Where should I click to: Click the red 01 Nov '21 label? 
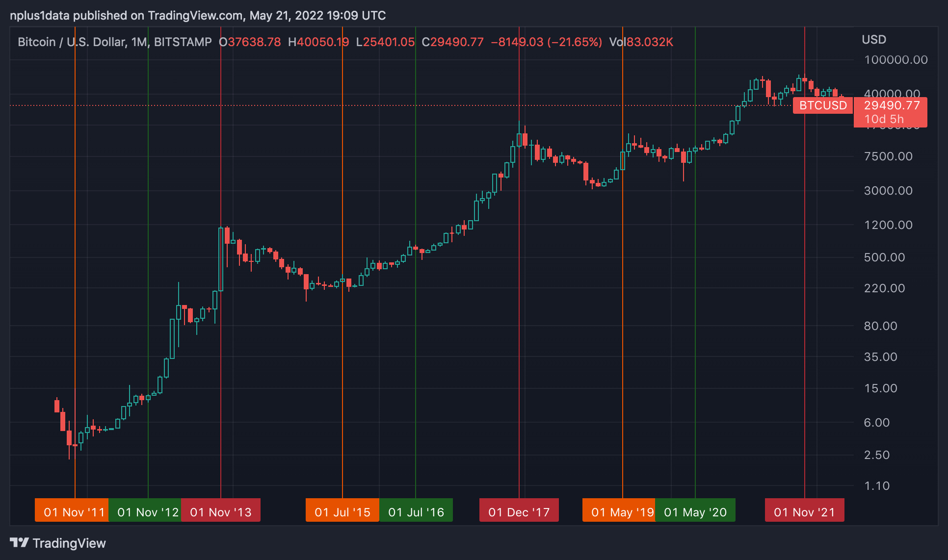tap(804, 510)
